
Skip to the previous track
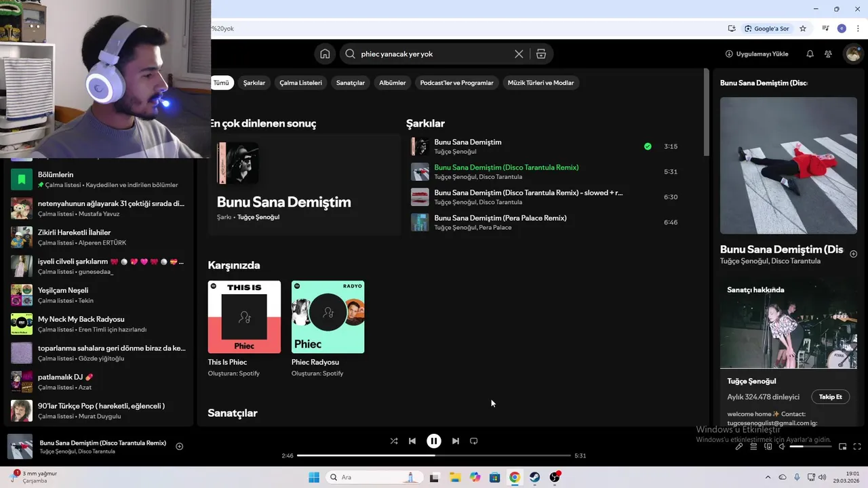tap(412, 441)
